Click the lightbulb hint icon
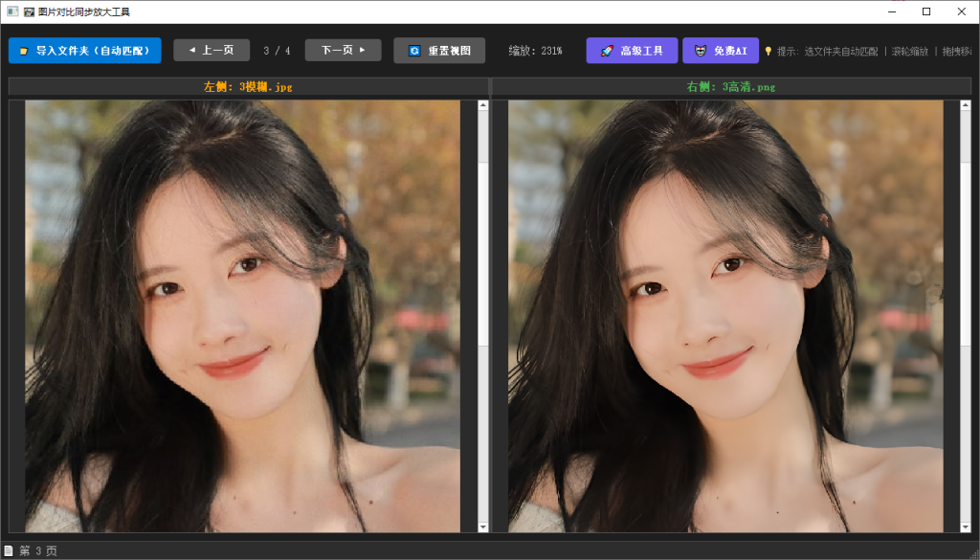Viewport: 980px width, 560px height. (768, 52)
